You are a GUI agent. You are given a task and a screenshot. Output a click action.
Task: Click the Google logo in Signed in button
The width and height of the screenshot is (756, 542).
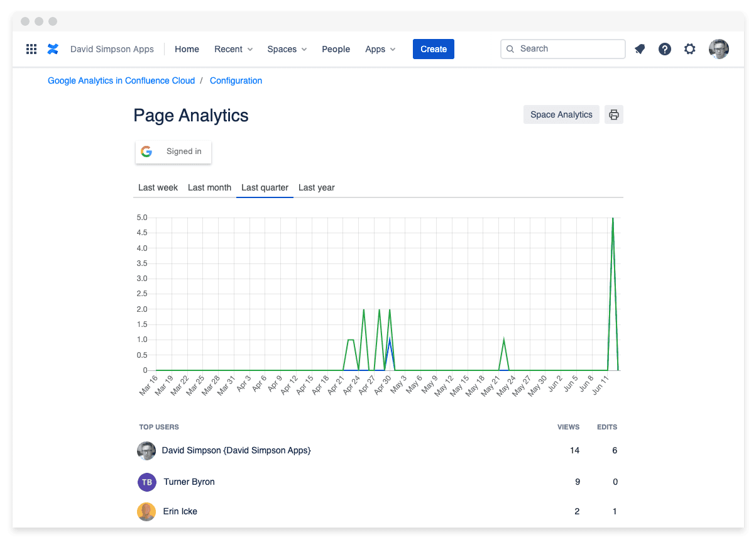(146, 152)
